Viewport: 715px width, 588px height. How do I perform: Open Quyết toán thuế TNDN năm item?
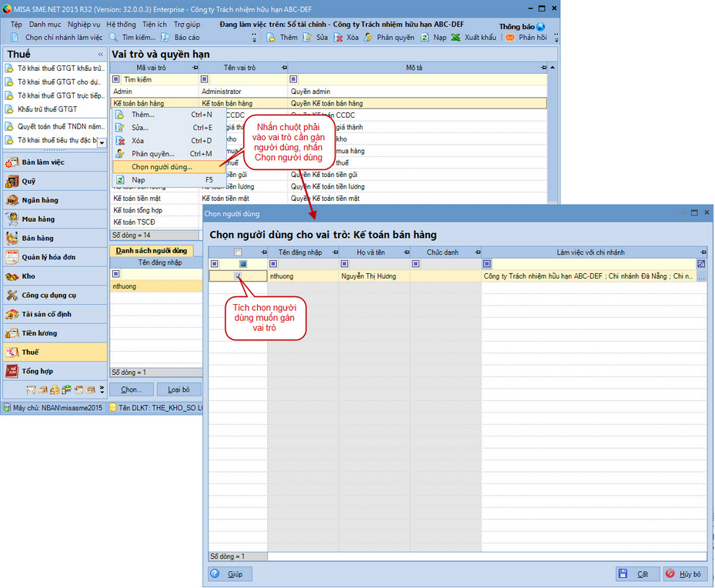tap(55, 127)
